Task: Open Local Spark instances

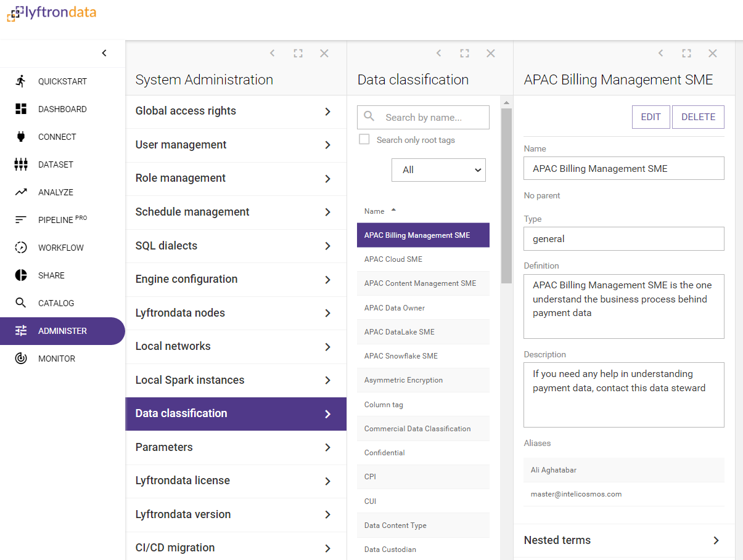Action: (236, 380)
